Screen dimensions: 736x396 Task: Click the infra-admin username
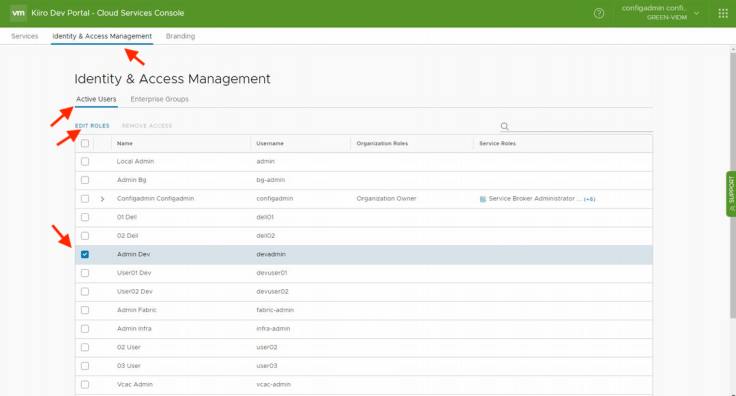tap(273, 328)
